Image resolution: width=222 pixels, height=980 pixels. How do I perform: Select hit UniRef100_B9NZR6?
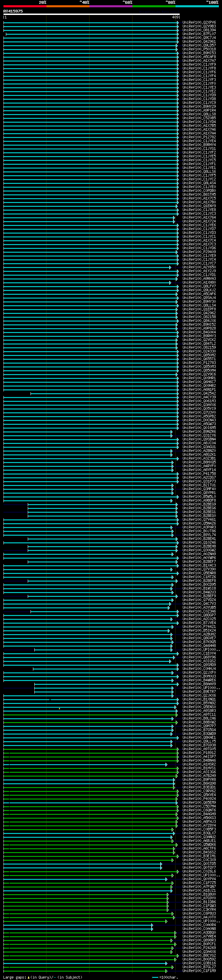[x=199, y=432]
